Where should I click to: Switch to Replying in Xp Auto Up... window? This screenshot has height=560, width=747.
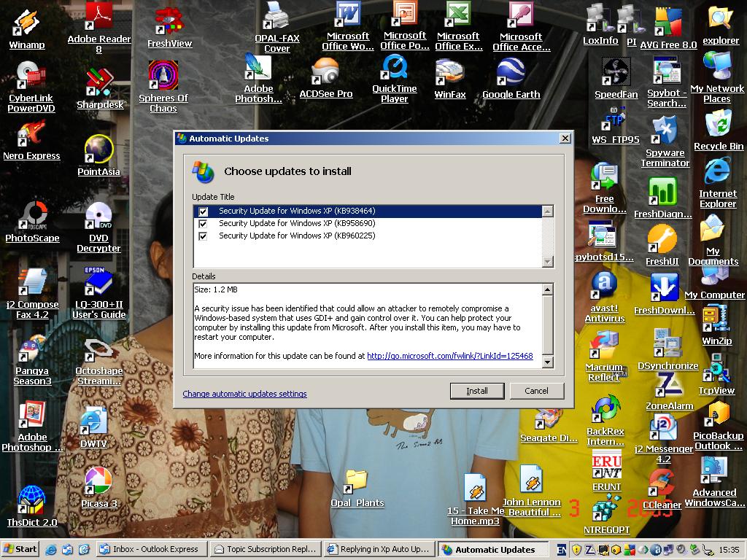(x=379, y=550)
